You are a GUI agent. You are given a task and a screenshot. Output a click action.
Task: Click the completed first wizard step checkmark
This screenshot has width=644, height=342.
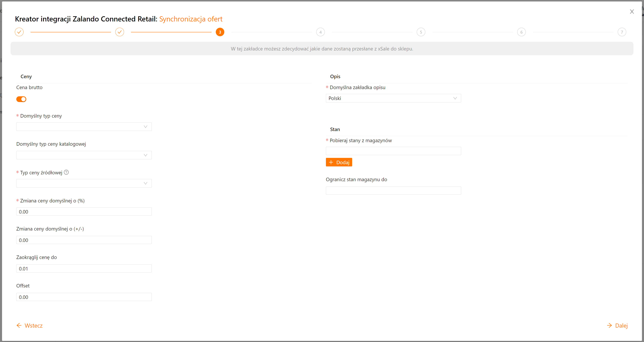click(x=19, y=32)
